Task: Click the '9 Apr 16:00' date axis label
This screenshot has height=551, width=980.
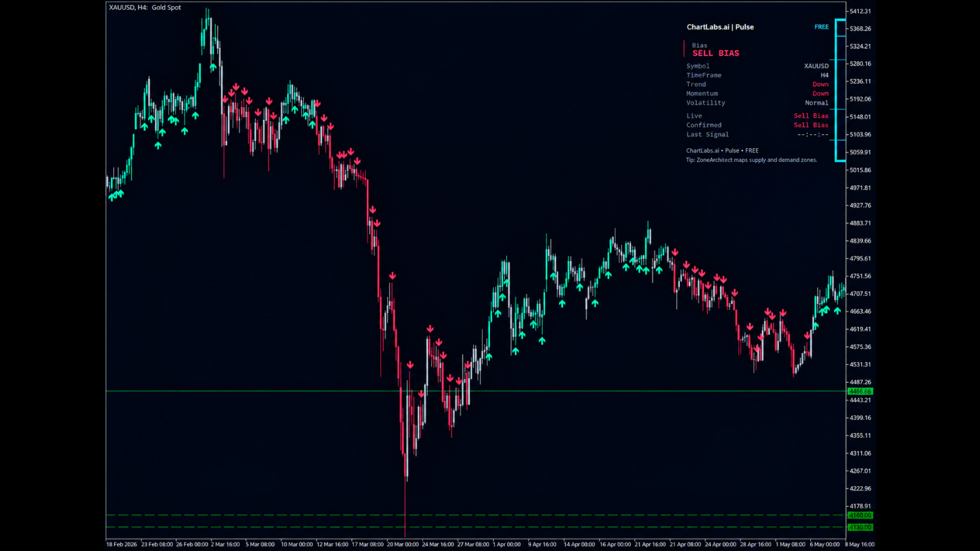Action: pyautogui.click(x=542, y=544)
